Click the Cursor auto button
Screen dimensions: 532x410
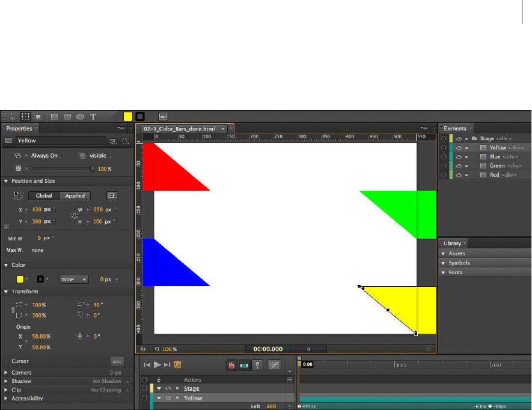(x=117, y=361)
